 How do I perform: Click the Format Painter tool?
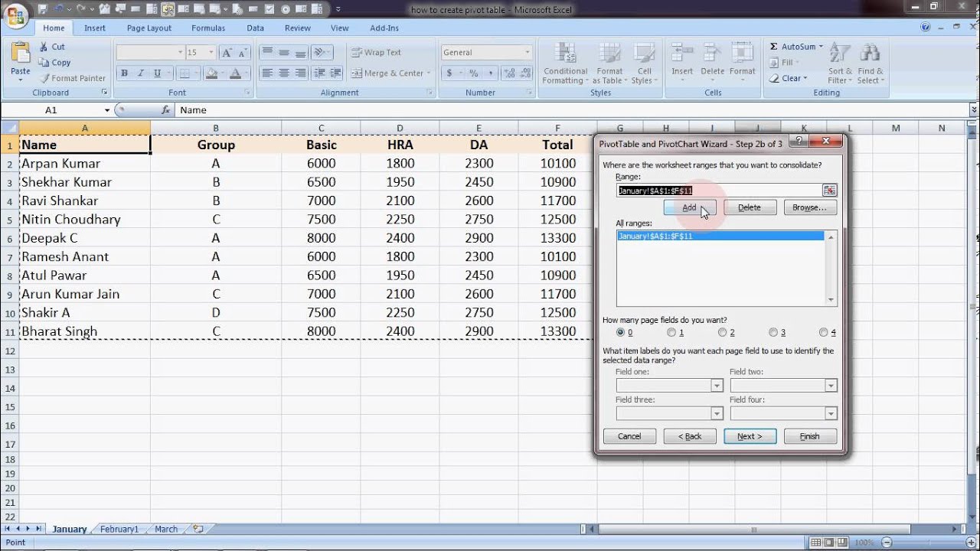pyautogui.click(x=72, y=78)
